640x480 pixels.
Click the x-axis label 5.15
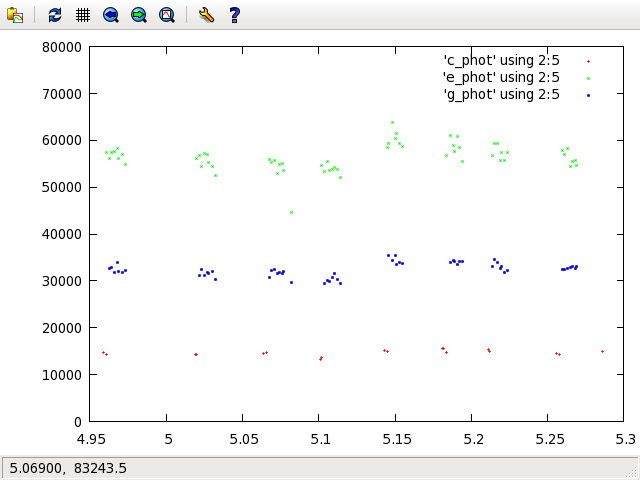(397, 440)
